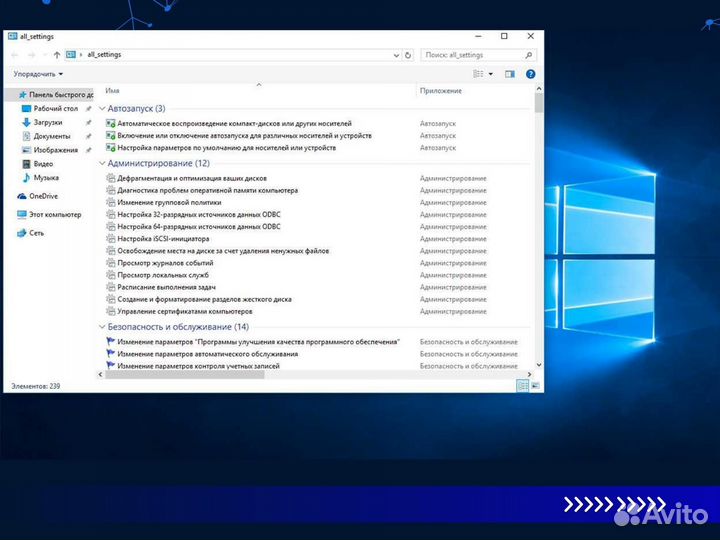
Task: Select Освобождение места на диске item
Action: 223,251
